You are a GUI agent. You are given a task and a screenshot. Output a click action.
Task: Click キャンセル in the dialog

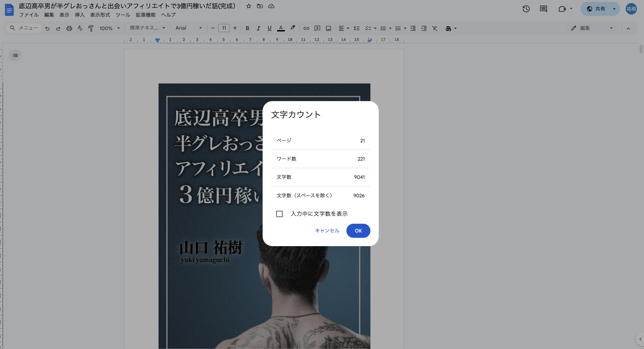pos(327,231)
